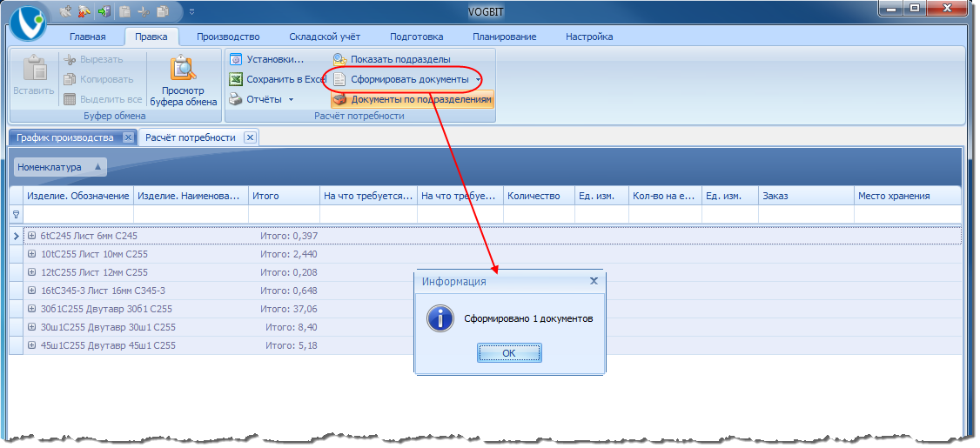The height and width of the screenshot is (448, 980).
Task: Select the Расчёт потребности document tab
Action: (191, 137)
